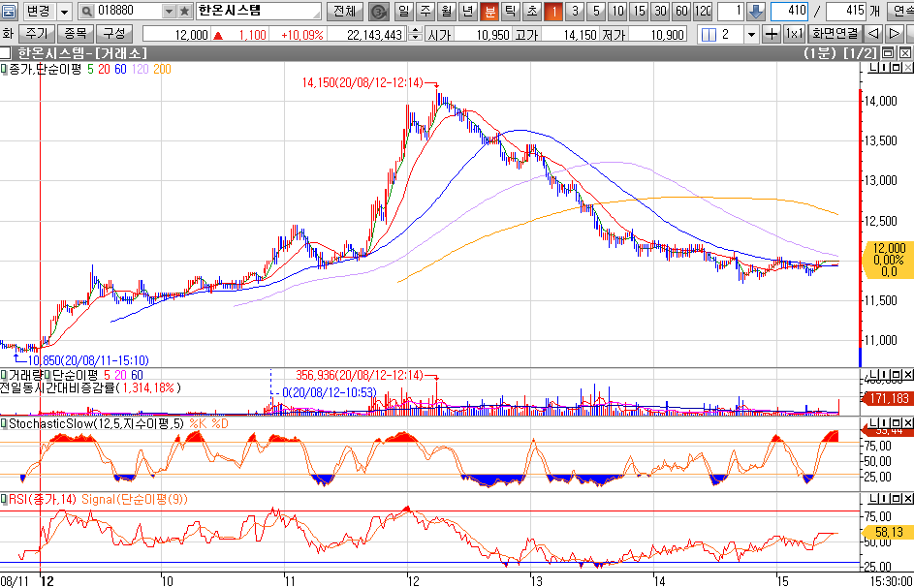The height and width of the screenshot is (588, 914).
Task: Select the 30-minute interval button
Action: [x=660, y=11]
